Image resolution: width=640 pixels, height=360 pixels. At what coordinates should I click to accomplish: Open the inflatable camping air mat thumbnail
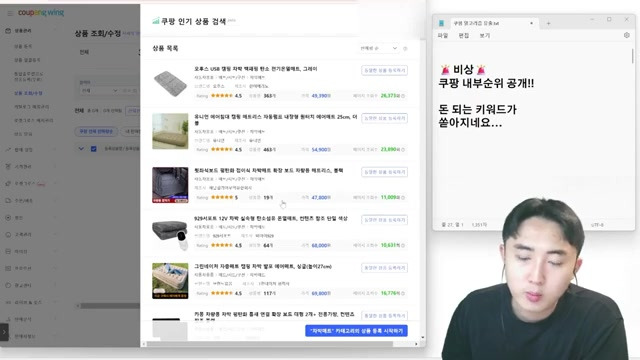[x=170, y=281]
